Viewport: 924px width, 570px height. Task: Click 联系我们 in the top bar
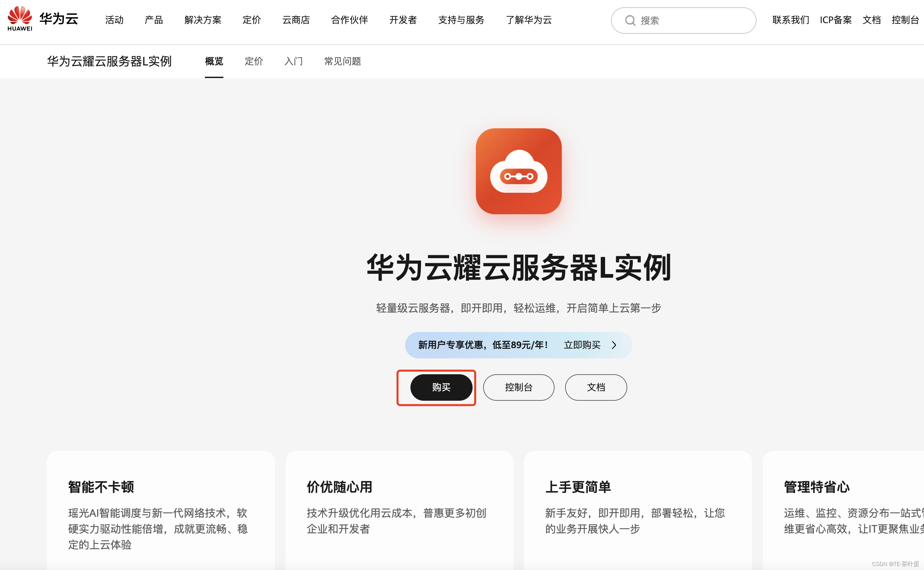click(790, 20)
